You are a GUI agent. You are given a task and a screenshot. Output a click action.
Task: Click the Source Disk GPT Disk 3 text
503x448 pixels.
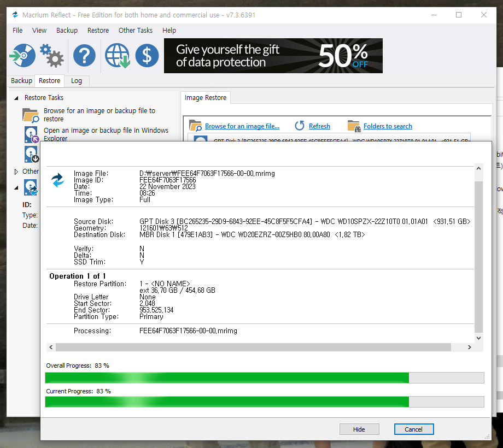[x=305, y=221]
